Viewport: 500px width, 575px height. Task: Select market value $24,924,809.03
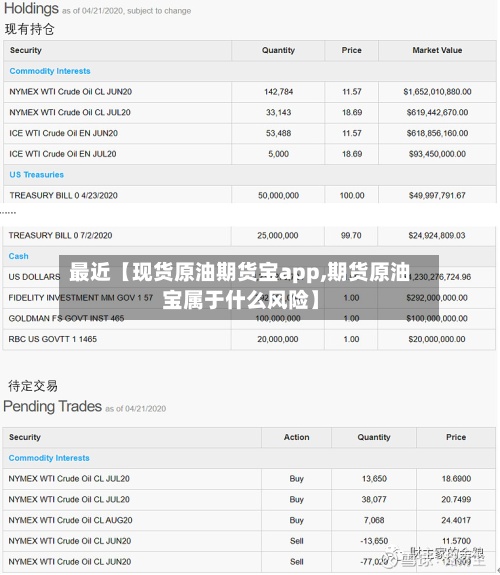437,235
